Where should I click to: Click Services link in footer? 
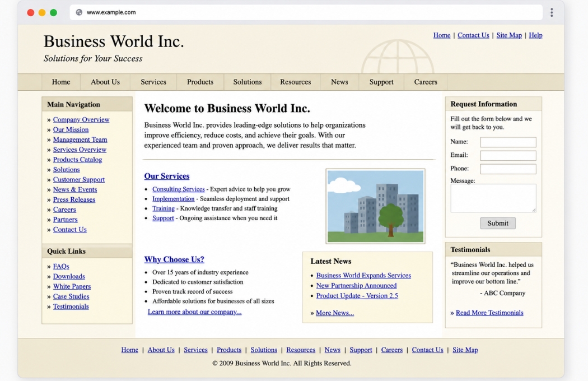coord(195,350)
